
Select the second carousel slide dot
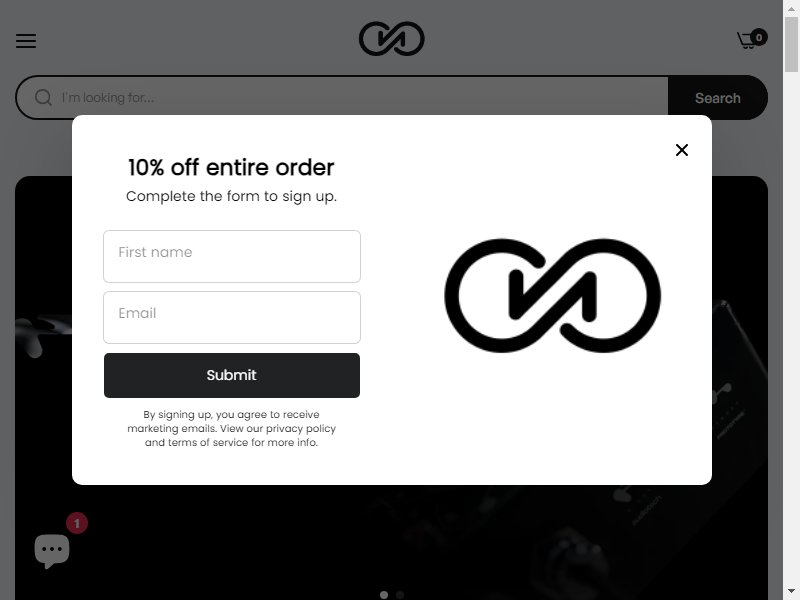[400, 595]
